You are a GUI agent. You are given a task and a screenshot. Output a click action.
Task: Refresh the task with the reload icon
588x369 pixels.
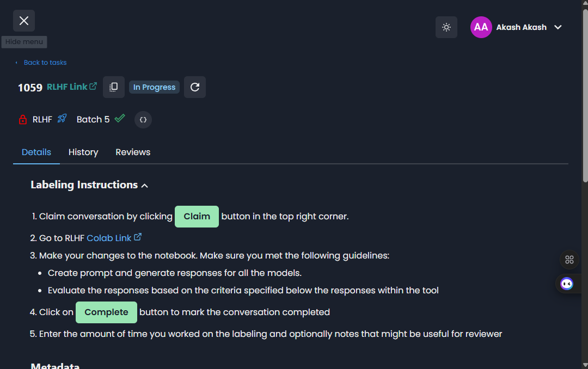coord(195,87)
